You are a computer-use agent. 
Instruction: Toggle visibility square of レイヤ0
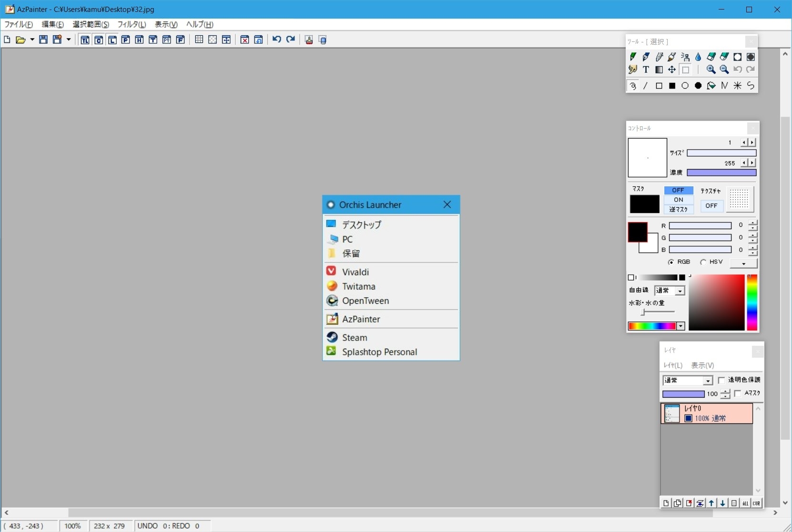[x=688, y=418]
